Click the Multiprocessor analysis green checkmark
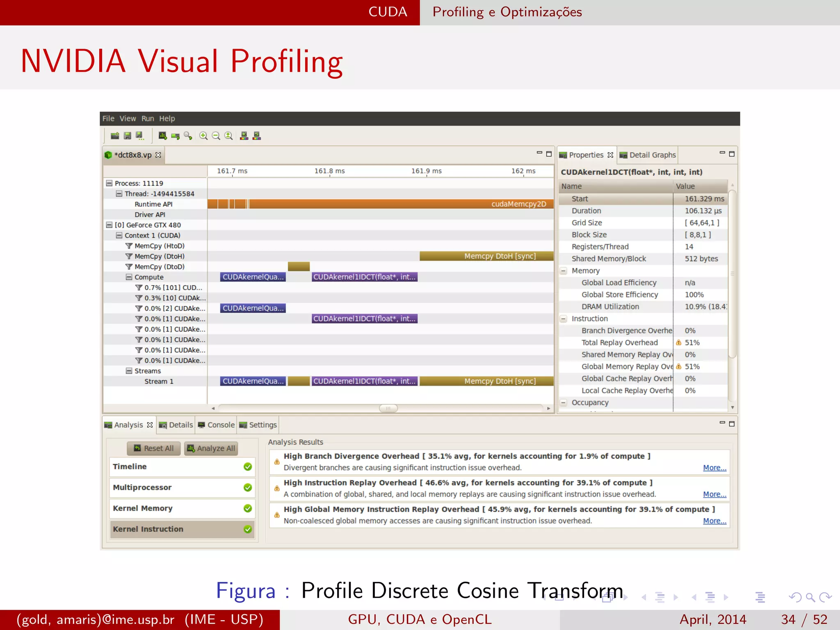The width and height of the screenshot is (840, 630). 248,488
